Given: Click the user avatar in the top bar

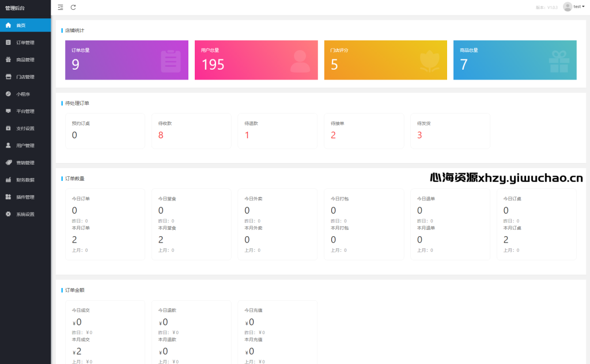Looking at the screenshot, I should pyautogui.click(x=568, y=6).
